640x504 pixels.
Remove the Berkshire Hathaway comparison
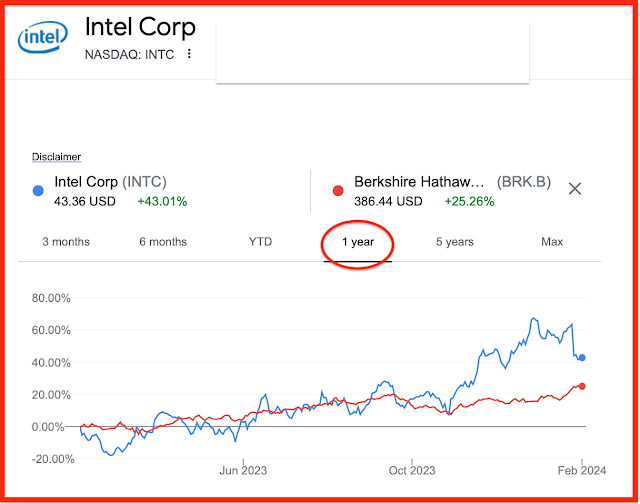[575, 189]
